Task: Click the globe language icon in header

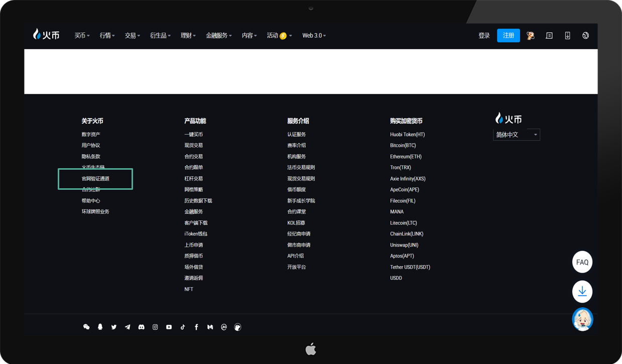Action: 585,36
